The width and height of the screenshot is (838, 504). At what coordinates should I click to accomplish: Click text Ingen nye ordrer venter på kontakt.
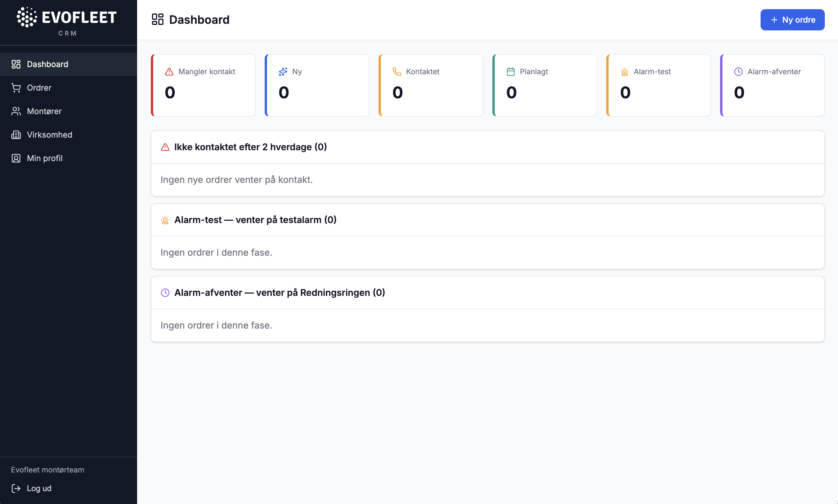[x=236, y=180]
